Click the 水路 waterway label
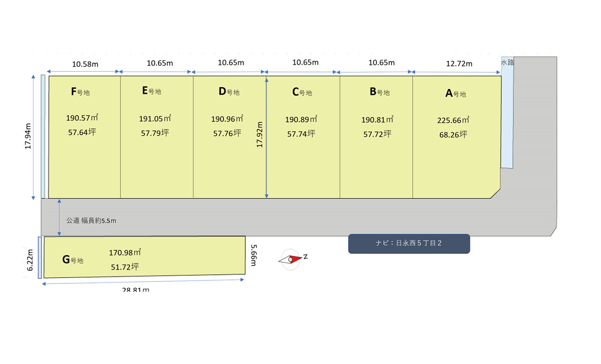The image size is (601, 364). click(508, 63)
